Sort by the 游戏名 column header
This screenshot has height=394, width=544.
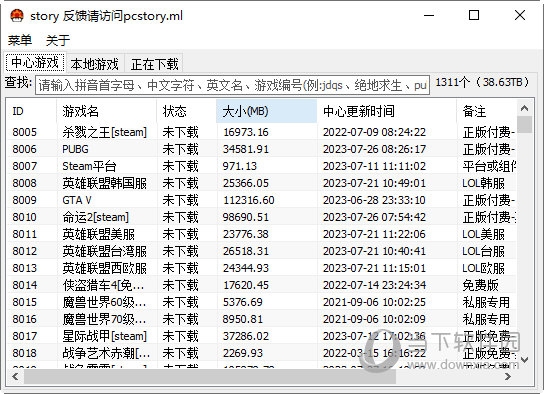(107, 111)
